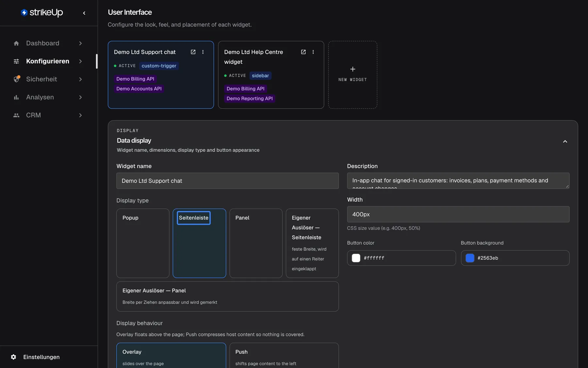Expand the CRM menu chevron

(x=80, y=115)
